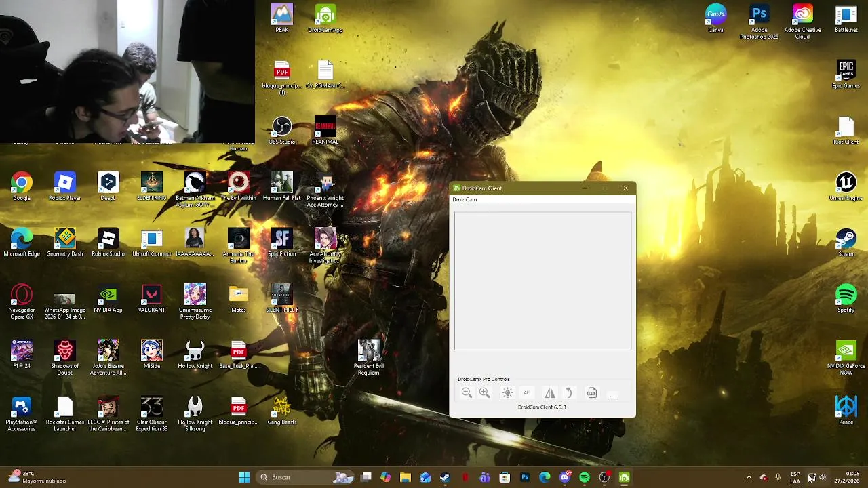
Task: Select the Unreal Engine desktop icon
Action: point(846,186)
